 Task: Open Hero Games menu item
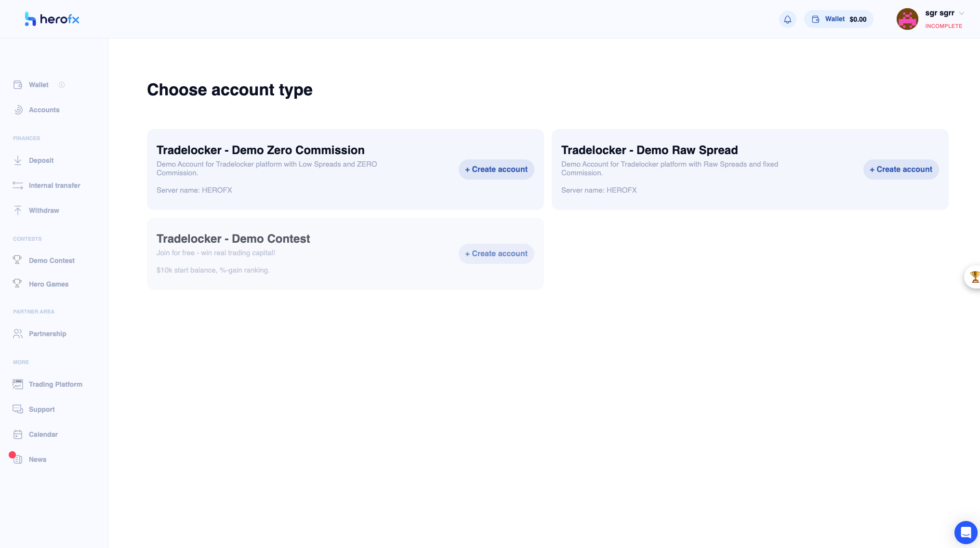tap(49, 284)
